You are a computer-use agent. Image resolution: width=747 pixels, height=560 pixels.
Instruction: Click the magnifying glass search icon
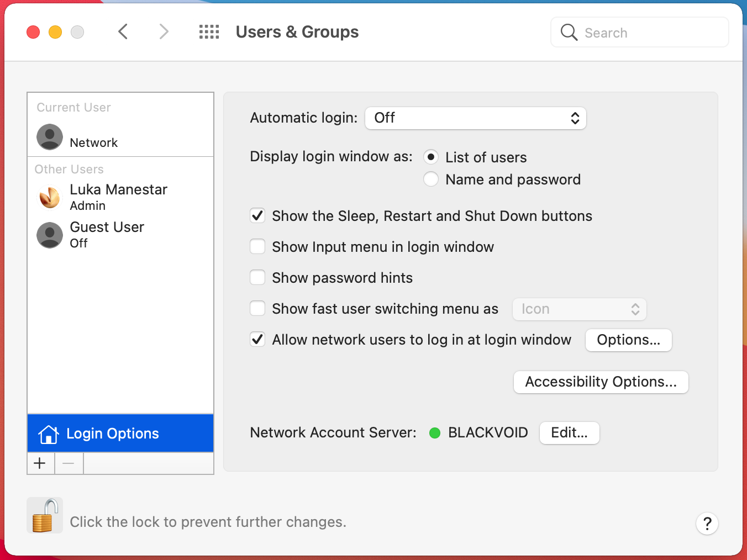[569, 32]
